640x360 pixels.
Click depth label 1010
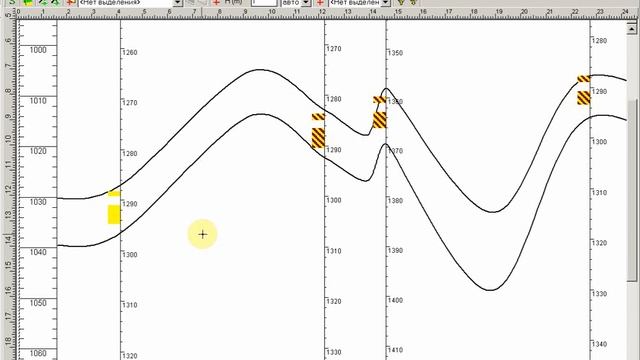click(38, 100)
